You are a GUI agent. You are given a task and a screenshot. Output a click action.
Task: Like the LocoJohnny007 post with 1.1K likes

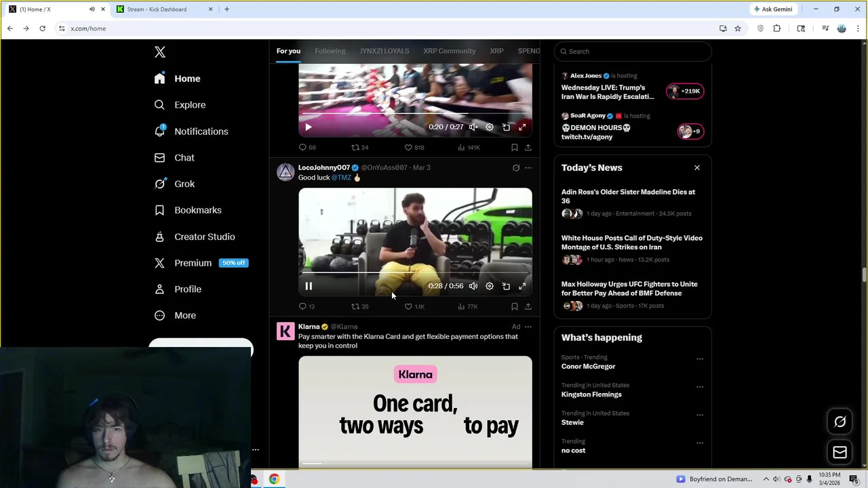[x=414, y=306]
